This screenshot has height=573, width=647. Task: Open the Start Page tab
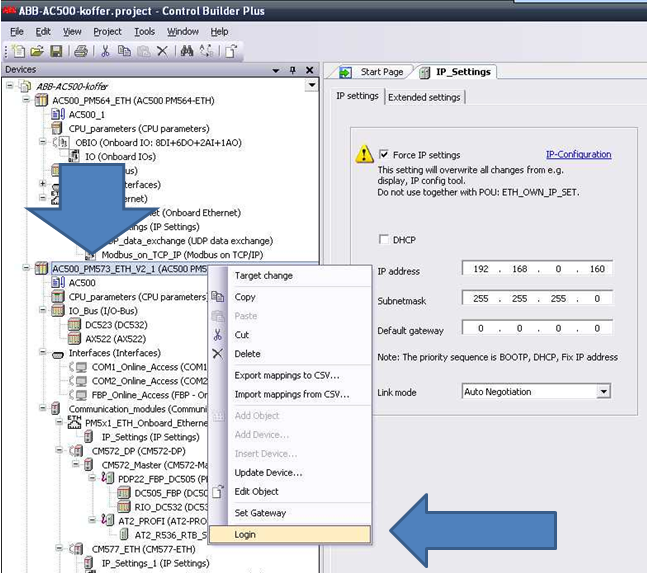tap(381, 72)
